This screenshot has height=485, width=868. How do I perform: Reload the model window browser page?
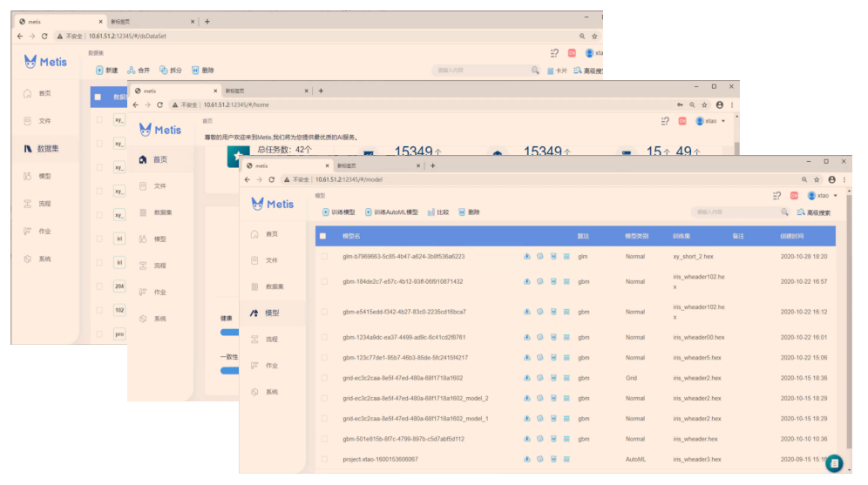272,179
